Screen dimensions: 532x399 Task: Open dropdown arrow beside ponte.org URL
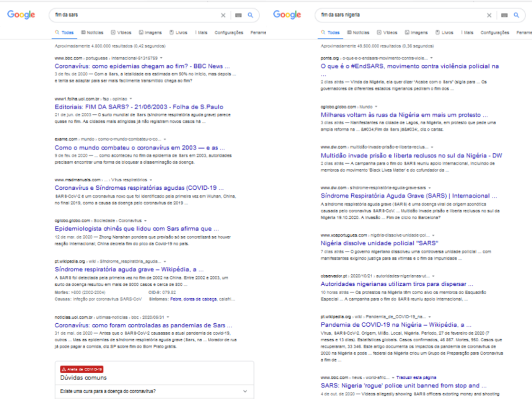(431, 58)
